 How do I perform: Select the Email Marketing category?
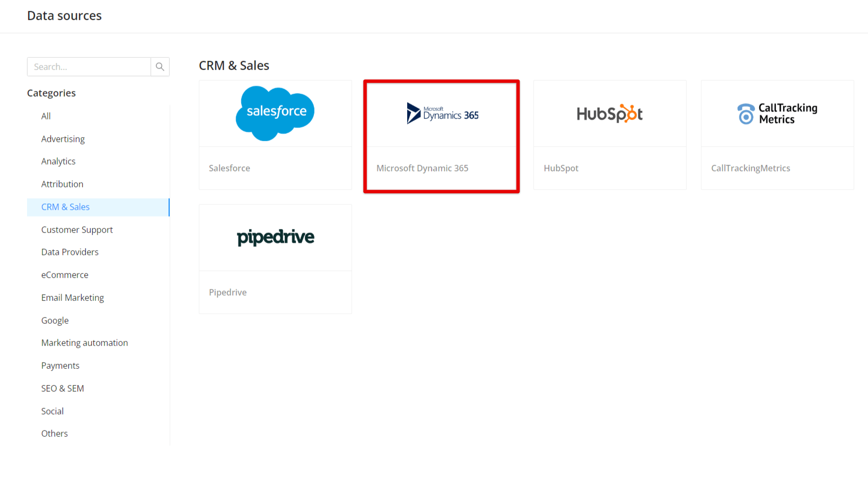click(73, 298)
